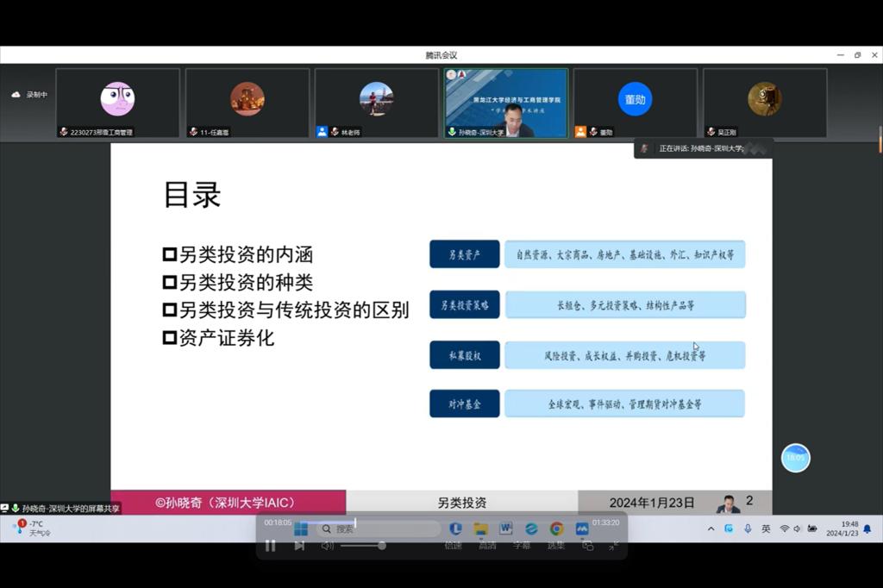This screenshot has width=883, height=588.
Task: Click the microphone icon in system tray
Action: [x=748, y=529]
